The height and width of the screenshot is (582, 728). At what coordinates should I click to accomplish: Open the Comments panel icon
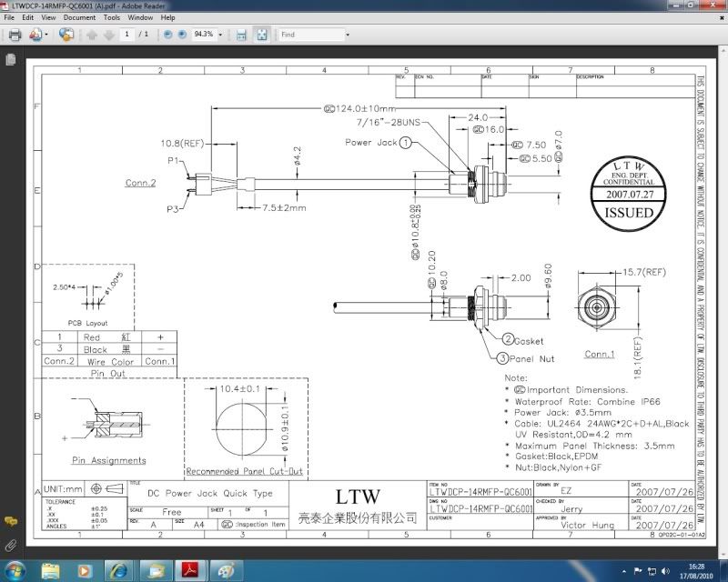click(x=10, y=522)
